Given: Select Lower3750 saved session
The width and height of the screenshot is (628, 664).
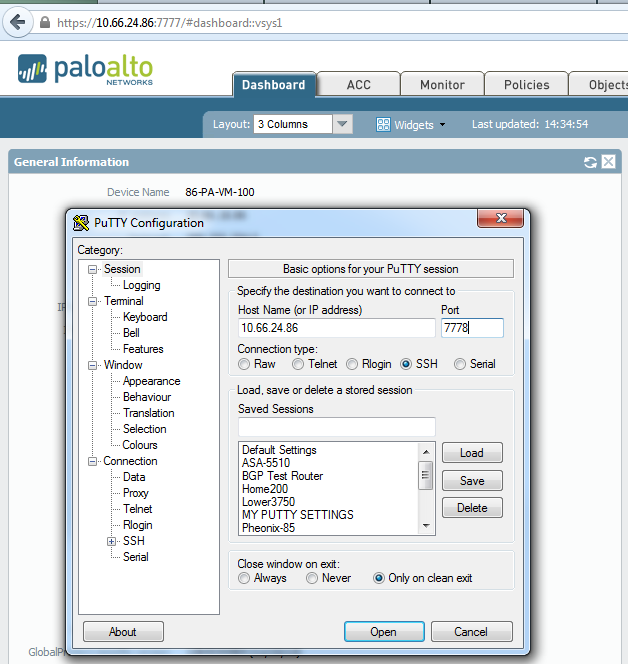Looking at the screenshot, I should (268, 502).
